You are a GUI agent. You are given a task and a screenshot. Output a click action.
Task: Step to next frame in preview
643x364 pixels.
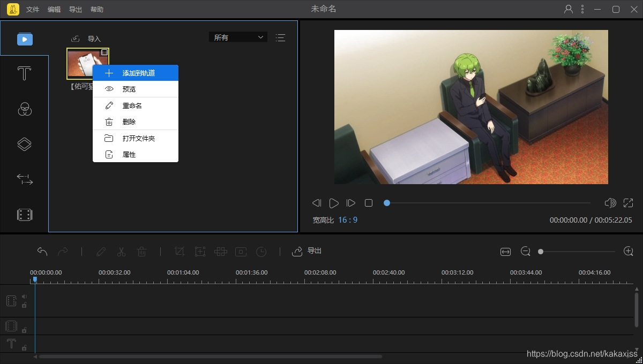[x=351, y=203]
